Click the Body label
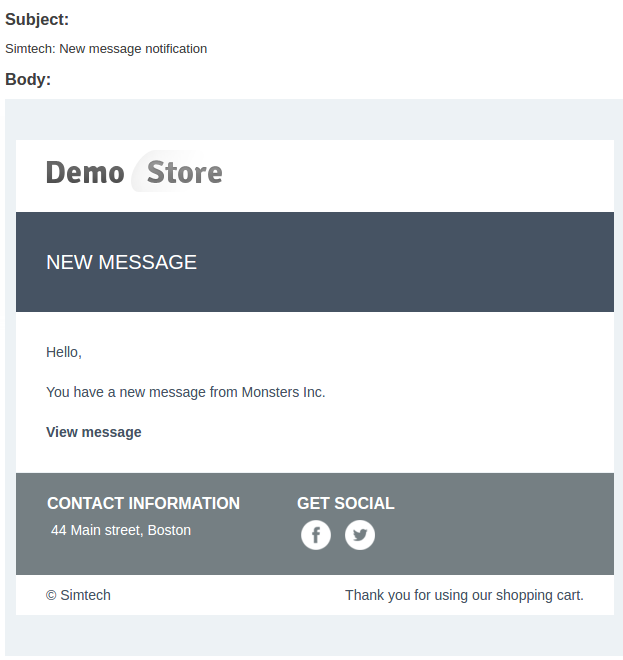The height and width of the screenshot is (660, 623). 28,79
